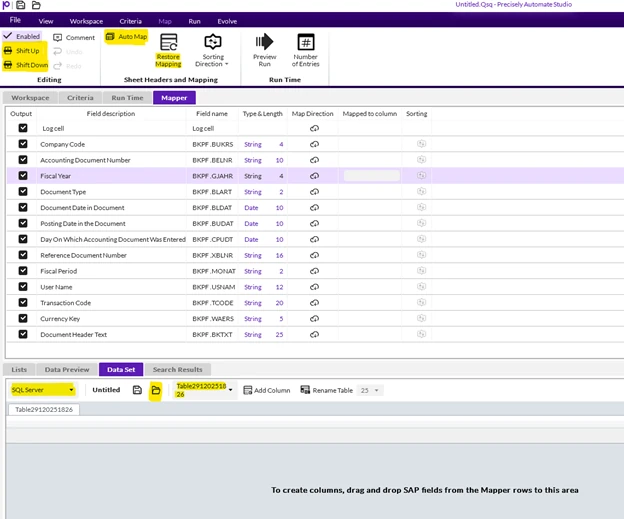
Task: Uncheck output for Company Code
Action: tap(23, 144)
